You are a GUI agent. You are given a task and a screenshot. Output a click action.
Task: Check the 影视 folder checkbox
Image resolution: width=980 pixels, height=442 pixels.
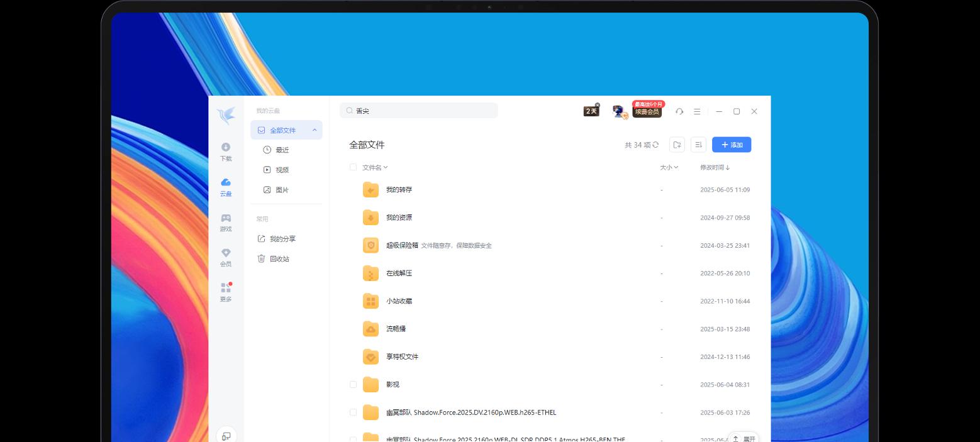pos(353,384)
